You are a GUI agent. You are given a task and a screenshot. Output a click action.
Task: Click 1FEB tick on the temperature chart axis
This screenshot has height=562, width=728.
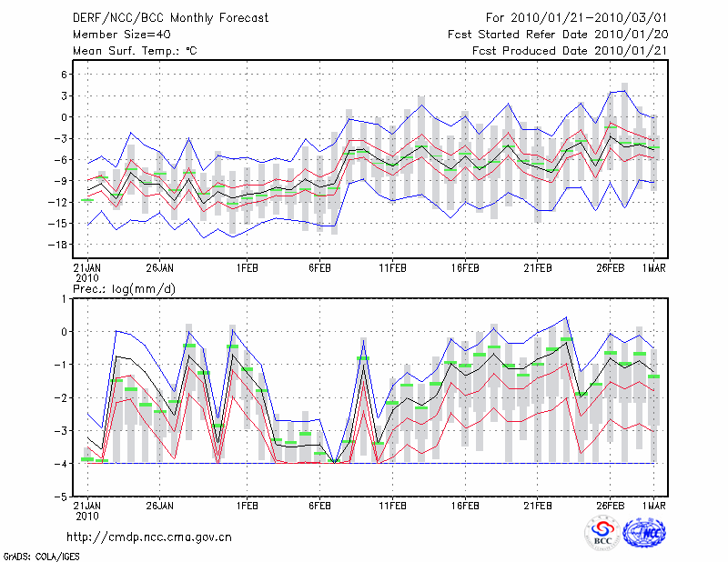[247, 269]
